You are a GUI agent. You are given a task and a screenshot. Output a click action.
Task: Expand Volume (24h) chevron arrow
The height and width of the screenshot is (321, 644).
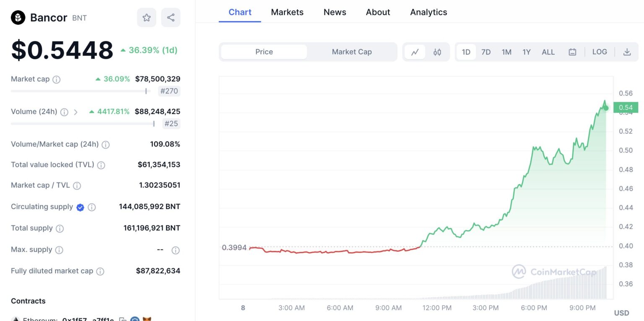pyautogui.click(x=76, y=112)
